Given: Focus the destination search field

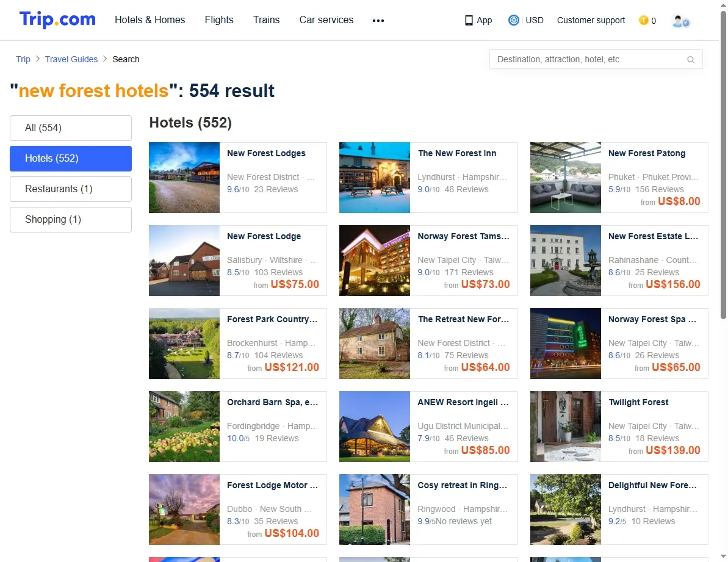Looking at the screenshot, I should coord(596,59).
